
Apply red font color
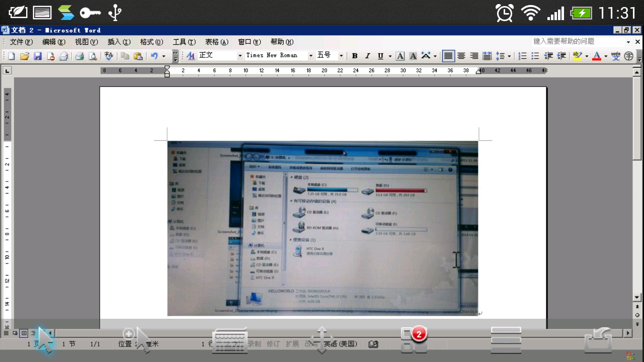click(597, 56)
